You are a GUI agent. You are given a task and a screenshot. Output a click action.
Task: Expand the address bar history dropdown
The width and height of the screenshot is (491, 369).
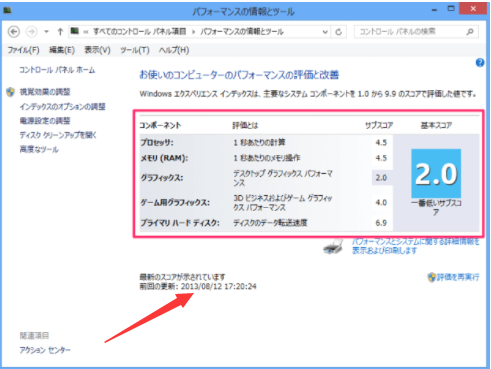pyautogui.click(x=325, y=32)
